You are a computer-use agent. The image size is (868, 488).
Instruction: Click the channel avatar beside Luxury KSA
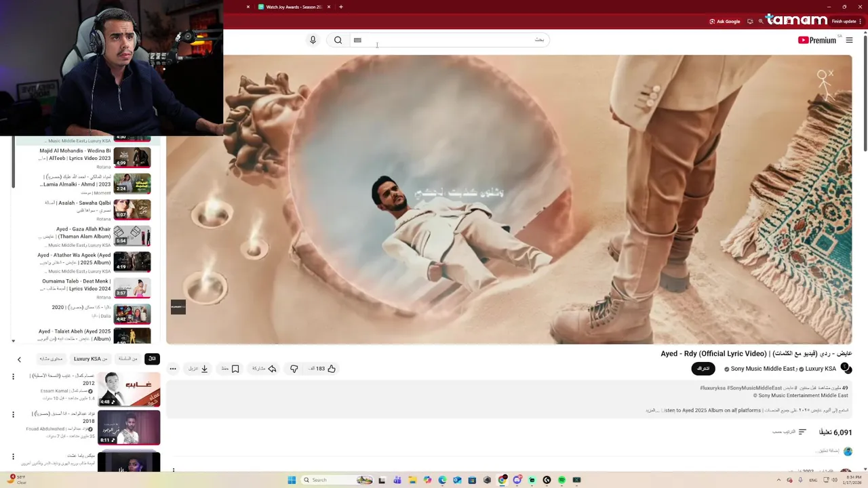846,368
